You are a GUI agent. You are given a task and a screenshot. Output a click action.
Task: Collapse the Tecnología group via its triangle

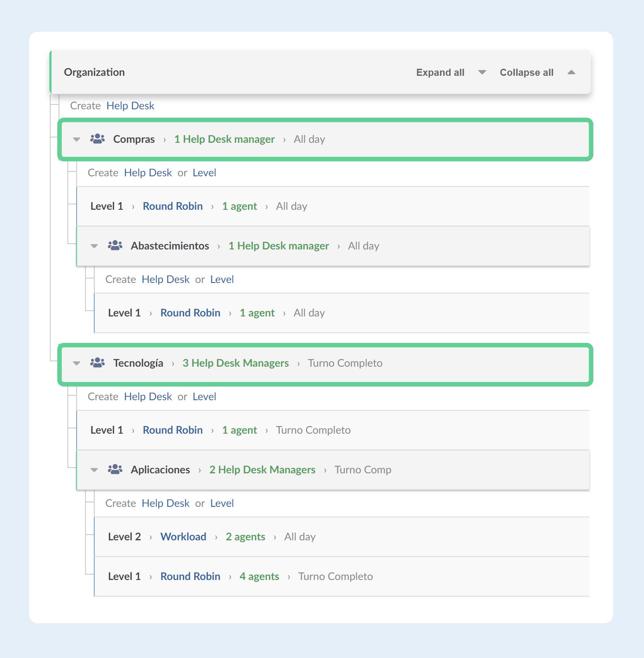pos(77,363)
